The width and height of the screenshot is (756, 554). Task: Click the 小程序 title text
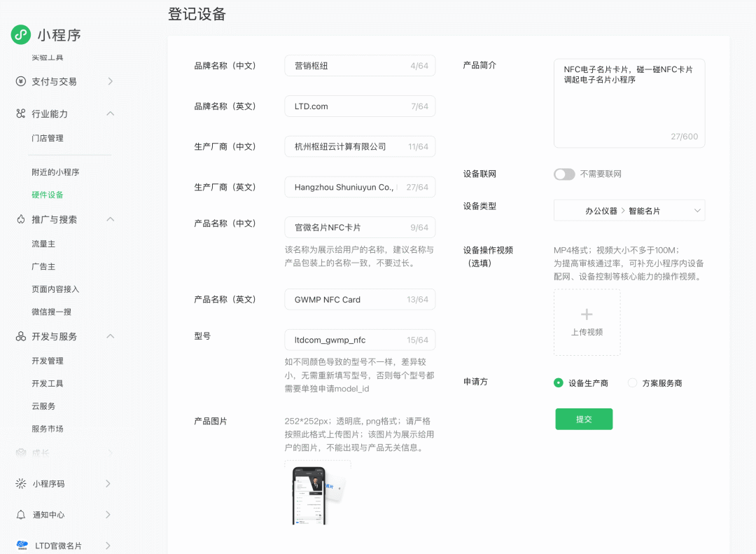coord(59,35)
